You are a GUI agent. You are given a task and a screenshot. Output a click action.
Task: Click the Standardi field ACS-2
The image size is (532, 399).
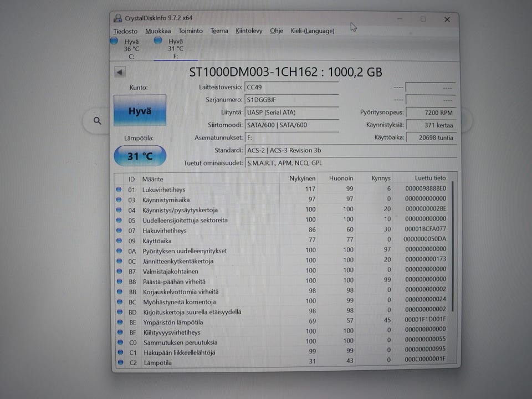(x=350, y=150)
